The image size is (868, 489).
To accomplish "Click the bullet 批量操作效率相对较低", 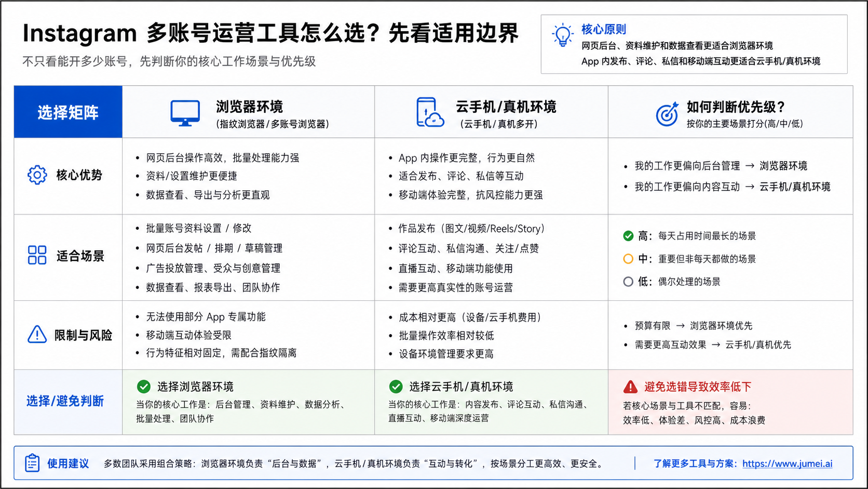I will 446,336.
